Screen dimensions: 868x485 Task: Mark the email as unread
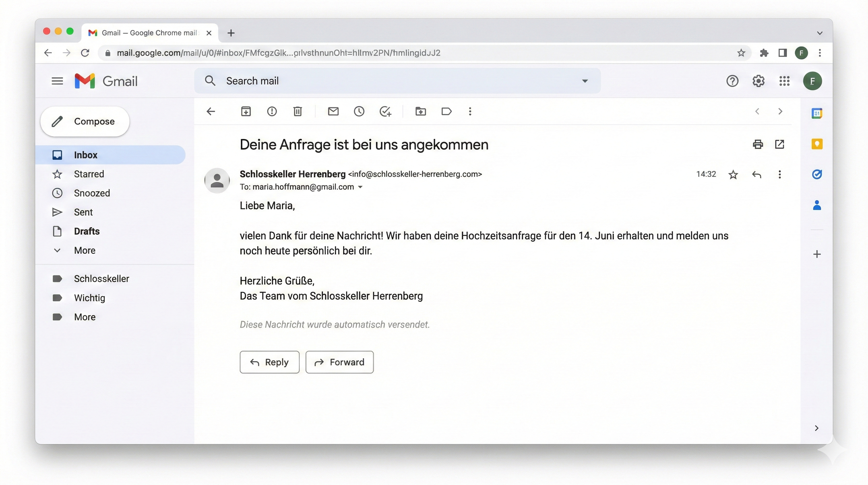[x=333, y=111]
